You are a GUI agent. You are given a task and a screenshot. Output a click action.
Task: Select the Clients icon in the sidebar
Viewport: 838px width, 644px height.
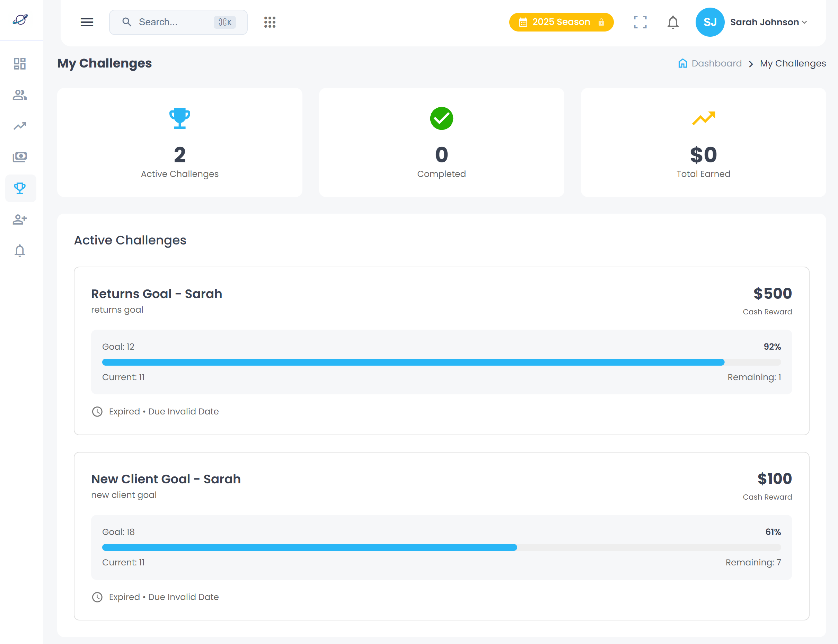(x=20, y=95)
